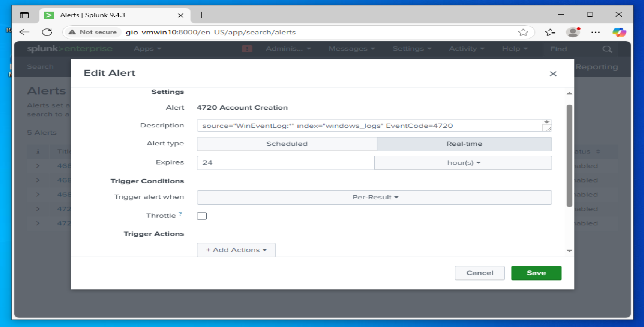Click the Expires value field
The height and width of the screenshot is (327, 644).
click(285, 163)
